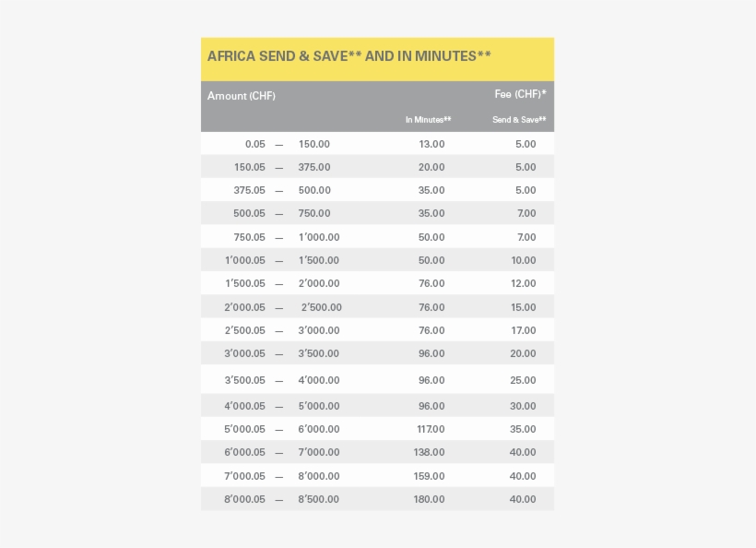Click the 17.00 Send & Save fee

tap(523, 330)
